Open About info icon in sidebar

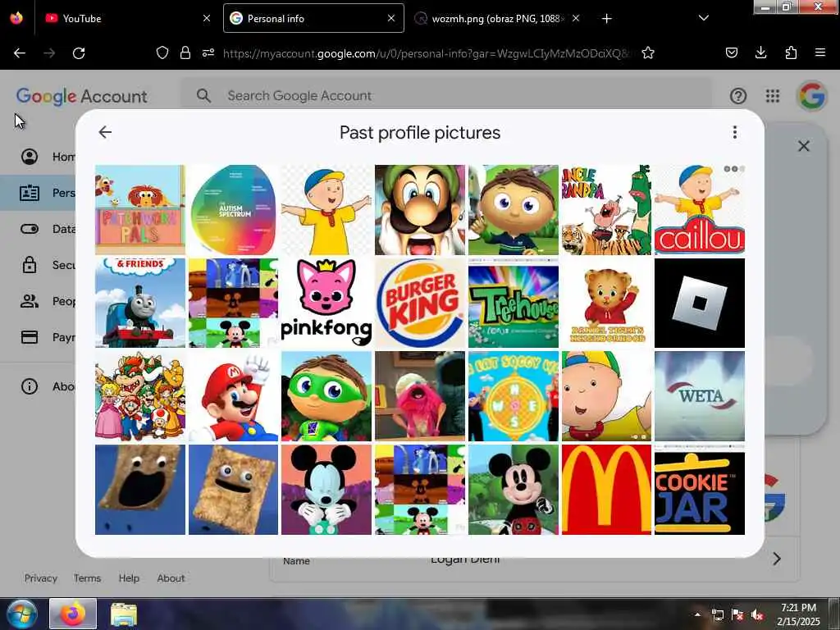[x=30, y=386]
